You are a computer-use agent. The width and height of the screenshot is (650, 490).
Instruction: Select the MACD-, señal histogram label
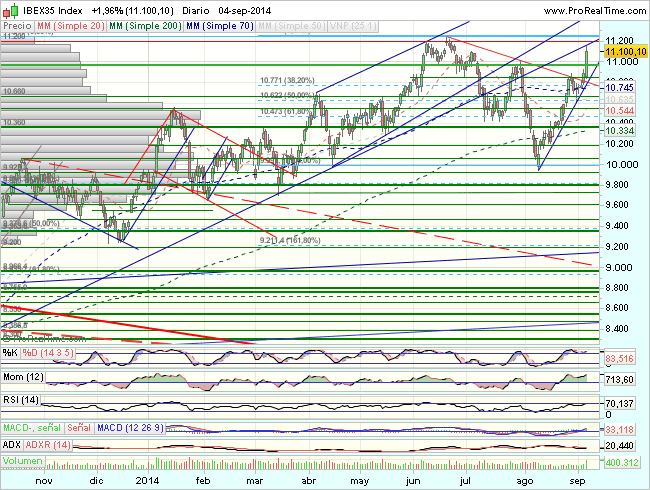coord(32,427)
